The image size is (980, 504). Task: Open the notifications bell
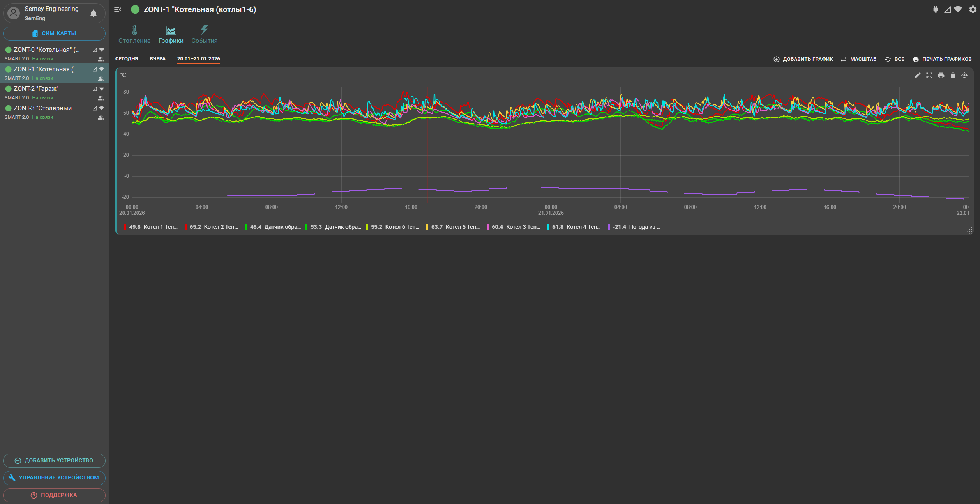tap(94, 14)
